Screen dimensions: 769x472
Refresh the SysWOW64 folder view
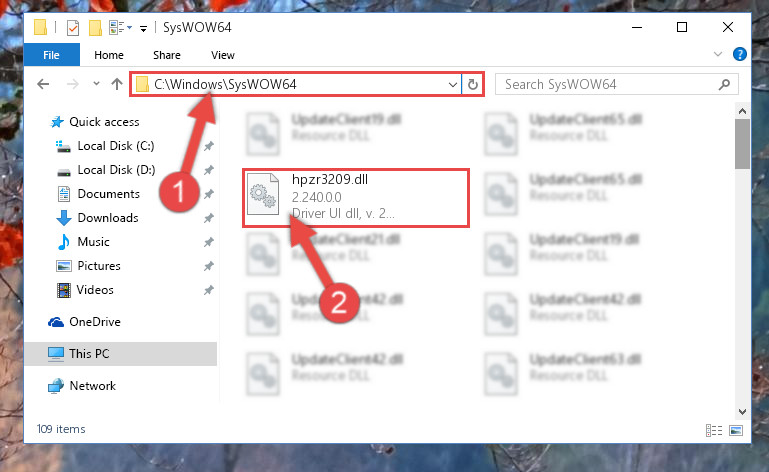point(472,84)
